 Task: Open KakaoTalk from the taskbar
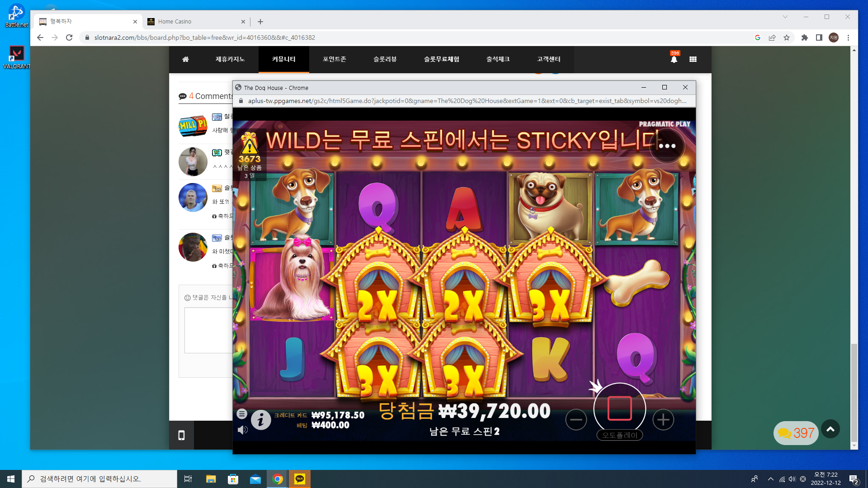click(x=300, y=479)
